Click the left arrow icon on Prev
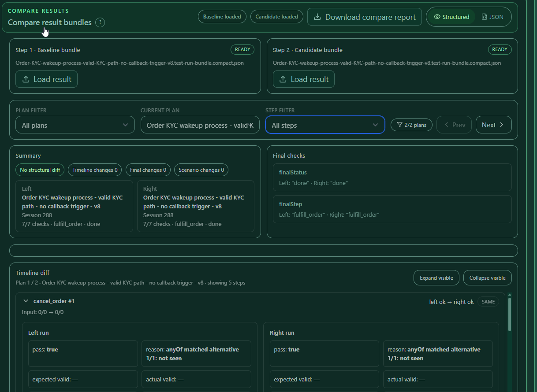 pyautogui.click(x=446, y=125)
